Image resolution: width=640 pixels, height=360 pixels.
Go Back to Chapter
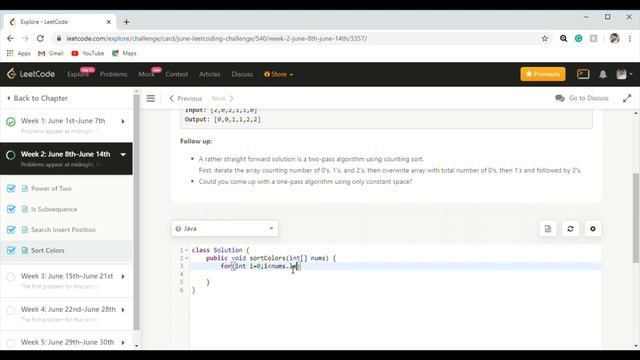(37, 98)
